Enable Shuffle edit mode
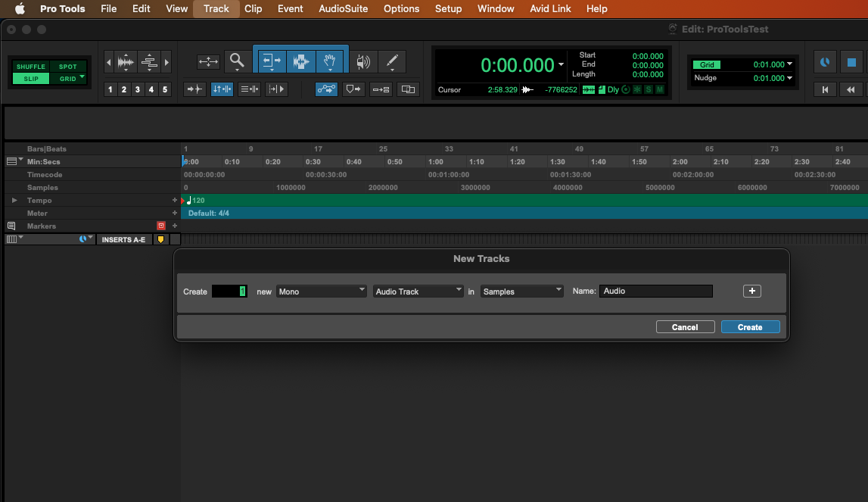868x502 pixels. click(31, 67)
